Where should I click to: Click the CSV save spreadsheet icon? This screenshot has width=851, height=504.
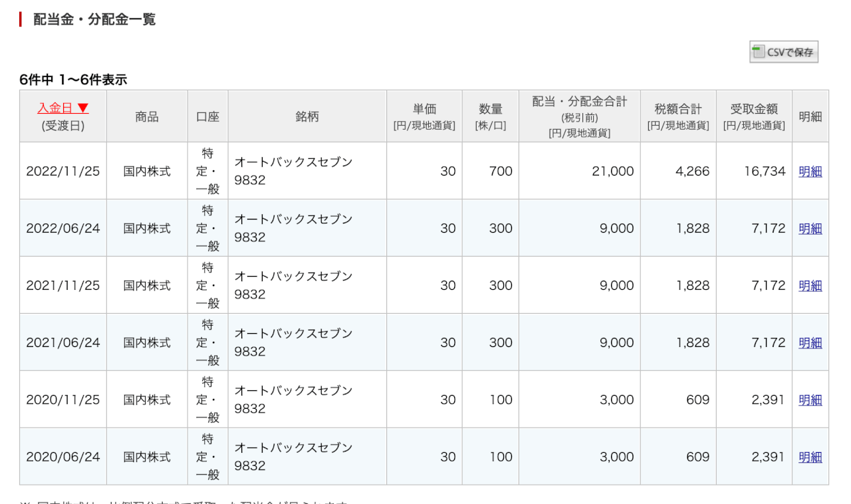(x=759, y=52)
